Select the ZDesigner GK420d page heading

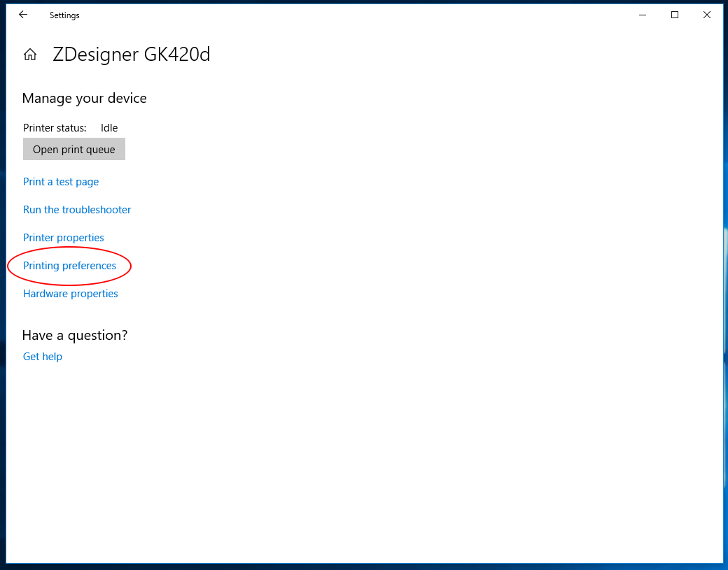point(132,55)
